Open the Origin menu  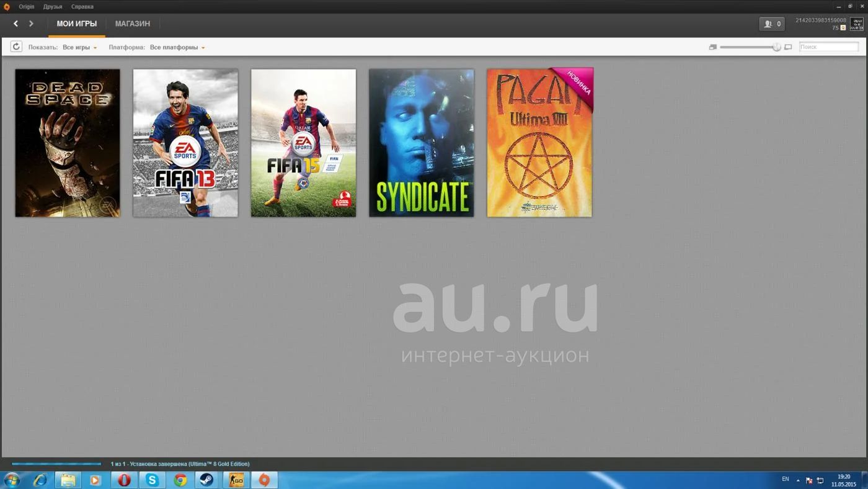point(26,6)
